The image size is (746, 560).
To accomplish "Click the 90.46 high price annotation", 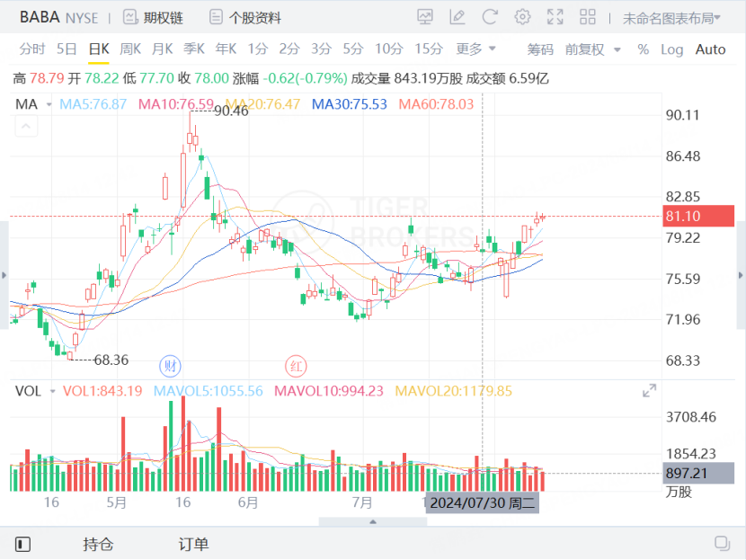I will click(x=231, y=111).
